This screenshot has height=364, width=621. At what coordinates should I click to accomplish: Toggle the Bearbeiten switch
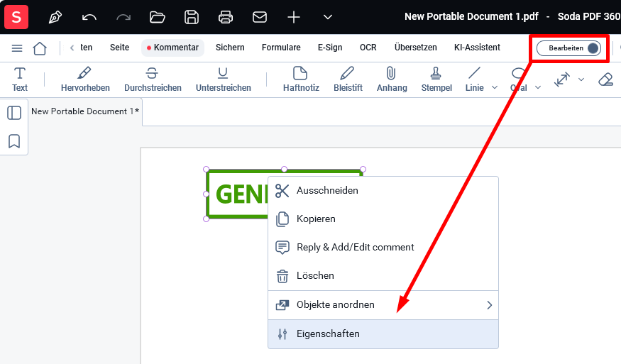pyautogui.click(x=568, y=48)
